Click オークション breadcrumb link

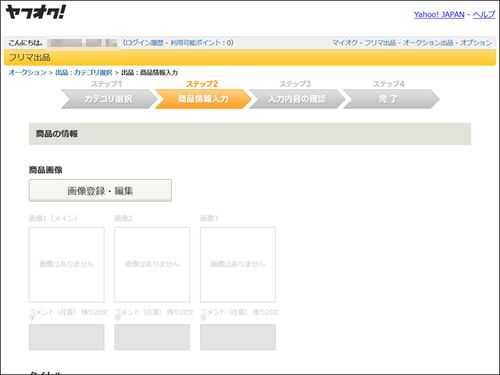[27, 72]
